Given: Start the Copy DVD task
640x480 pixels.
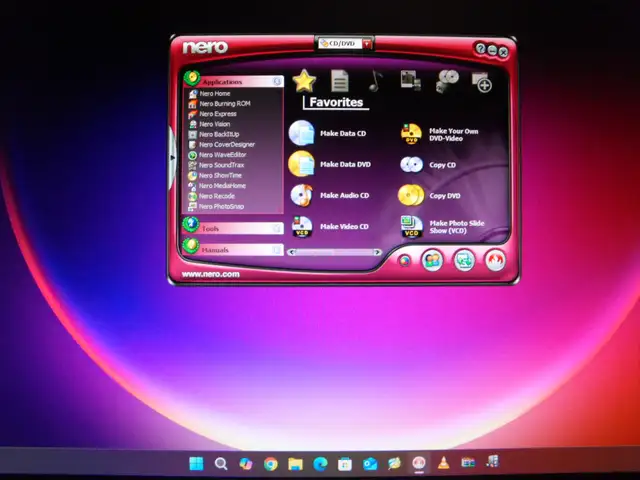Looking at the screenshot, I should click(x=429, y=196).
